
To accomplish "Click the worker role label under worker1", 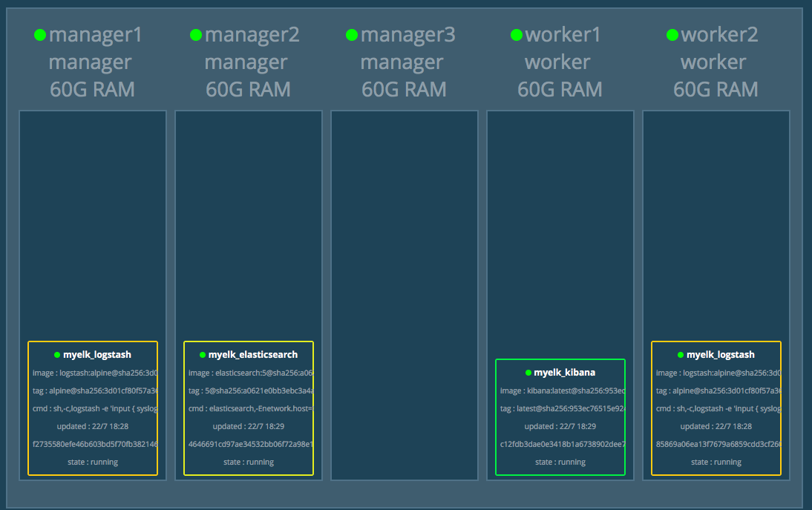I will pos(557,62).
